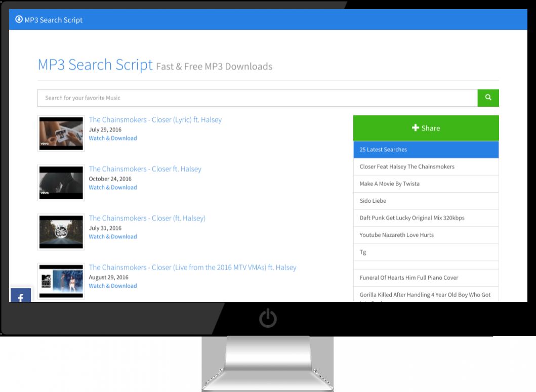Open the Sido Liebe recent search

374,201
